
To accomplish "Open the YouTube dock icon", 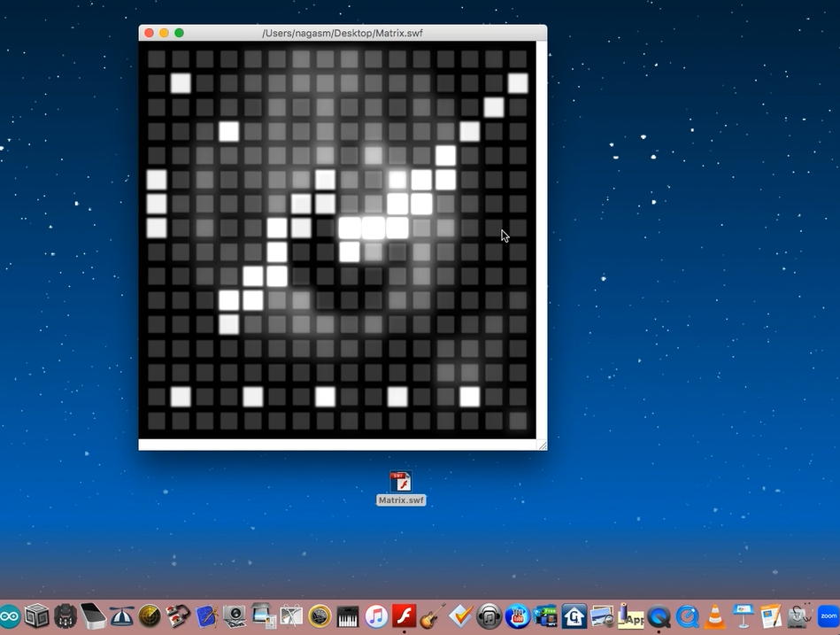I will 518,616.
